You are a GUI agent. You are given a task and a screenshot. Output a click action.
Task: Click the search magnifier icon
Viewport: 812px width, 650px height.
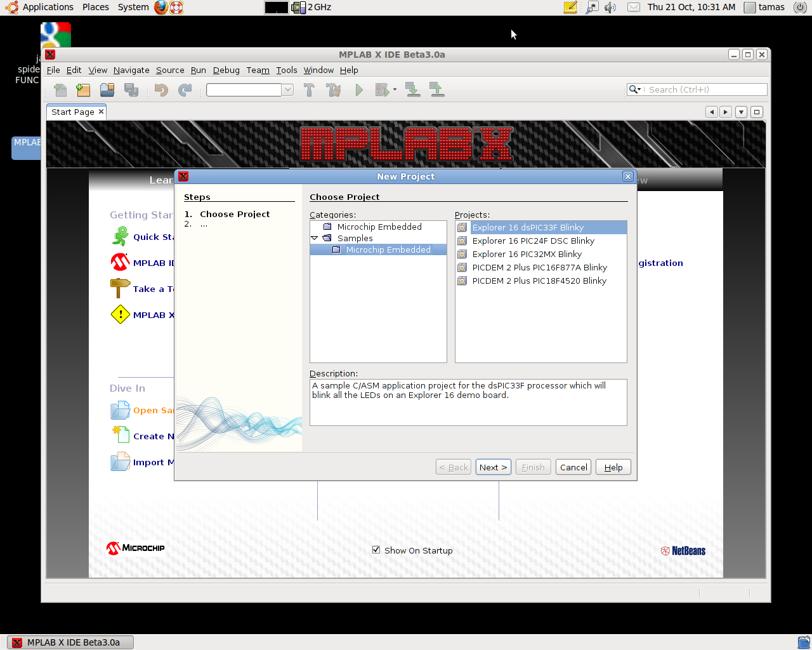point(633,90)
